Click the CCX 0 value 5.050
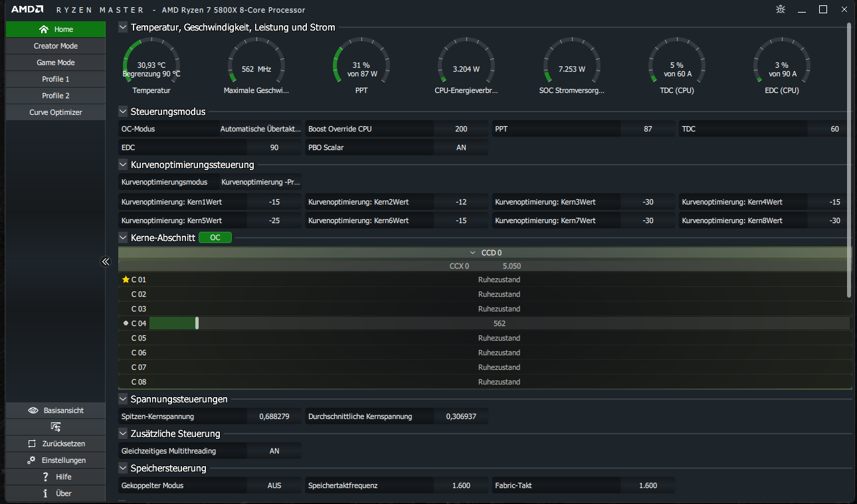Image resolution: width=857 pixels, height=504 pixels. [x=512, y=266]
